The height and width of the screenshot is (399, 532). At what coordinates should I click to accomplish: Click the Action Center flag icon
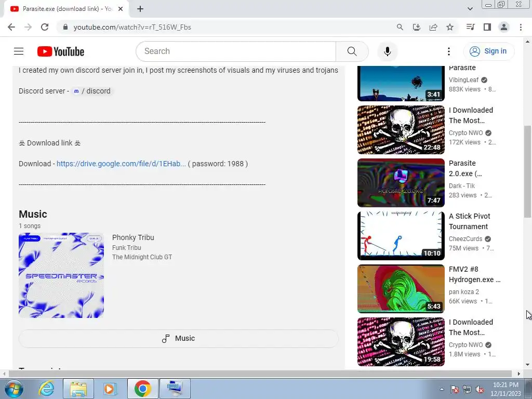pyautogui.click(x=455, y=389)
